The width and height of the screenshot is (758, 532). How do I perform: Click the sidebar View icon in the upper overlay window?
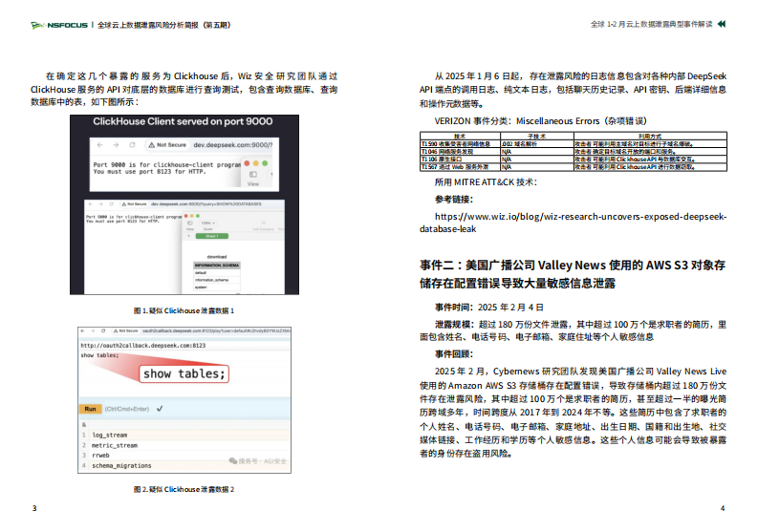click(x=252, y=176)
